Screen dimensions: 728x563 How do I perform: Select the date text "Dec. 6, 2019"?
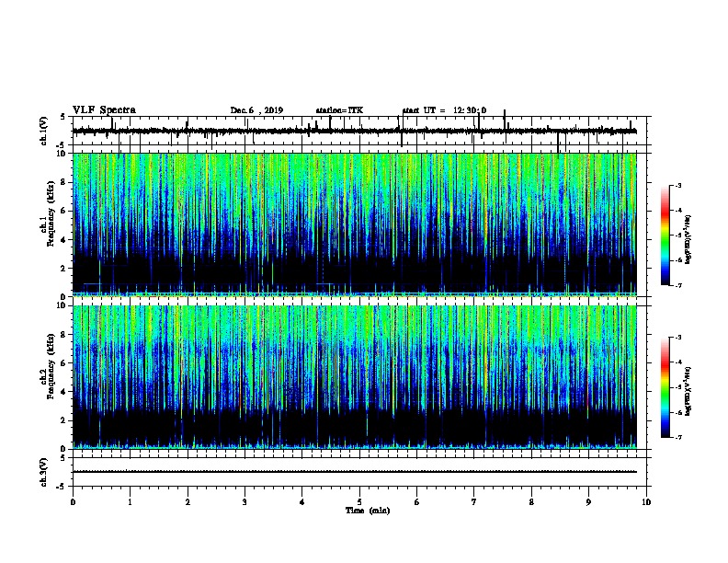pos(256,110)
